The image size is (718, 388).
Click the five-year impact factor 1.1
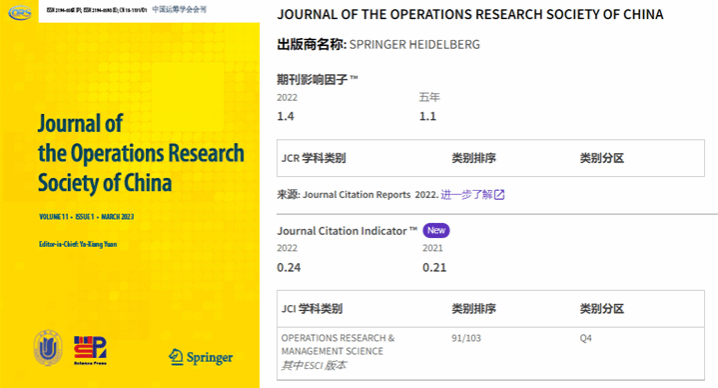428,116
